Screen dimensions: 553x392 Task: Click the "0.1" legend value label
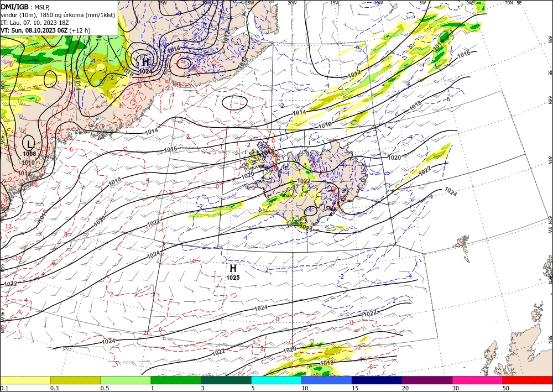3,388
